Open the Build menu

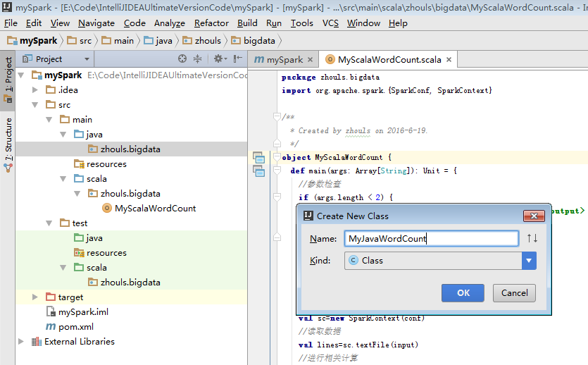point(247,23)
